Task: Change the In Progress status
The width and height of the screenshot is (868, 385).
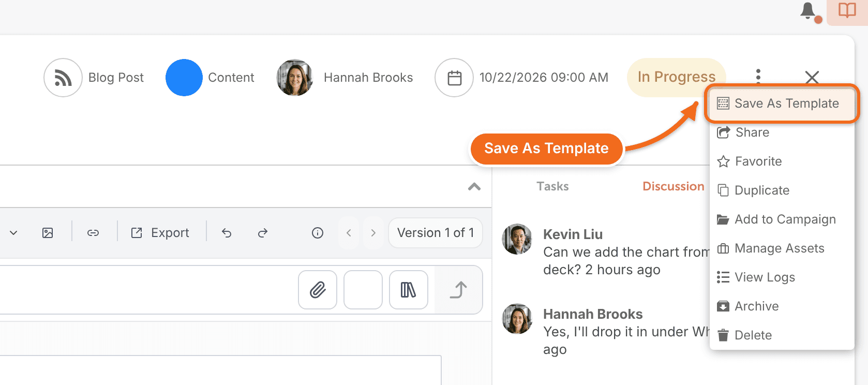Action: (677, 77)
